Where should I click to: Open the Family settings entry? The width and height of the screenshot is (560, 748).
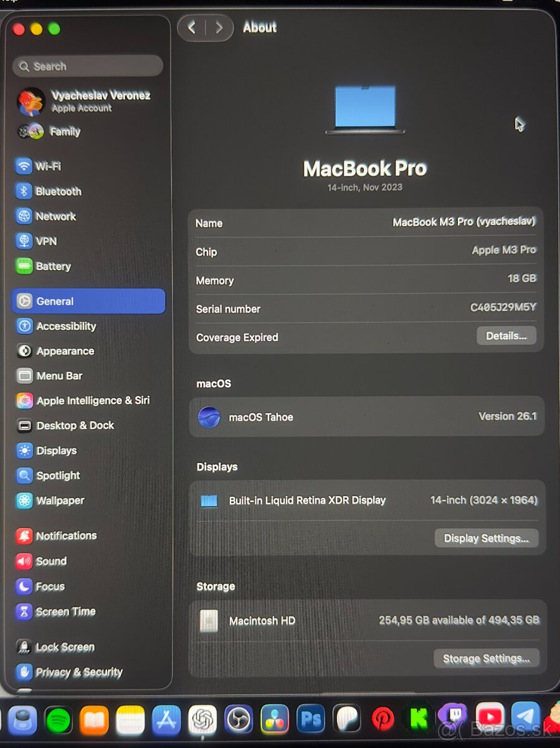click(x=65, y=132)
